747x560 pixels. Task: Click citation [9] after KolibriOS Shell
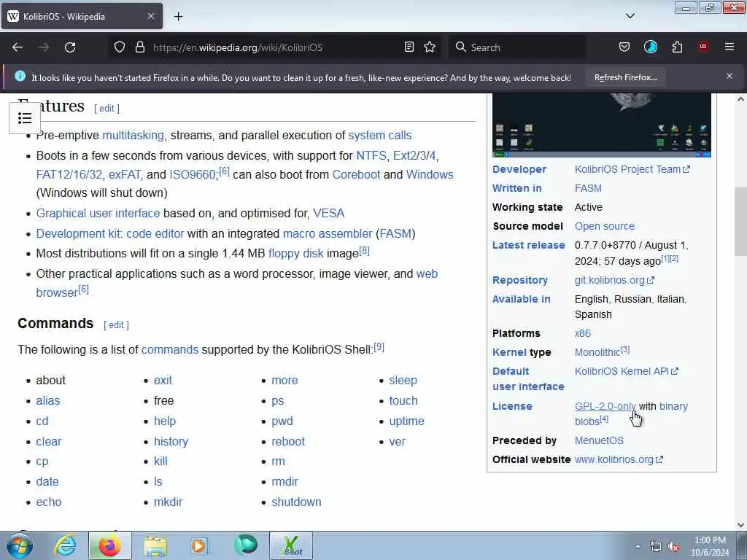tap(379, 346)
